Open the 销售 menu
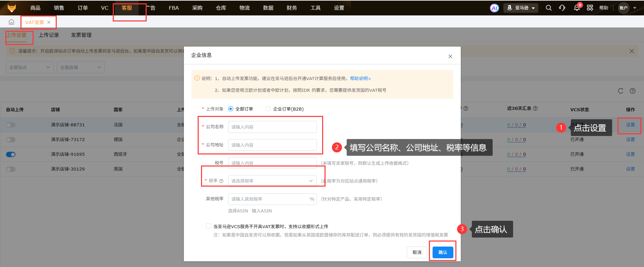Viewport: 644px width, 267px height. pos(59,8)
